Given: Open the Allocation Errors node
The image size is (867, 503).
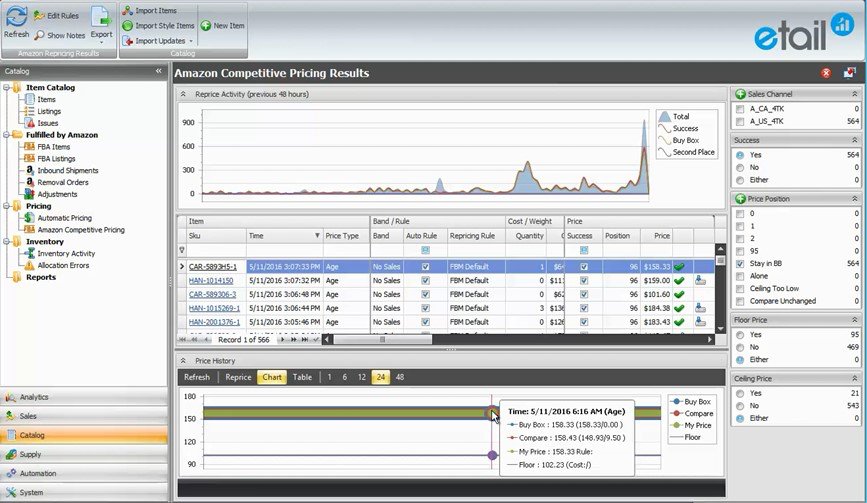Looking at the screenshot, I should pos(63,265).
